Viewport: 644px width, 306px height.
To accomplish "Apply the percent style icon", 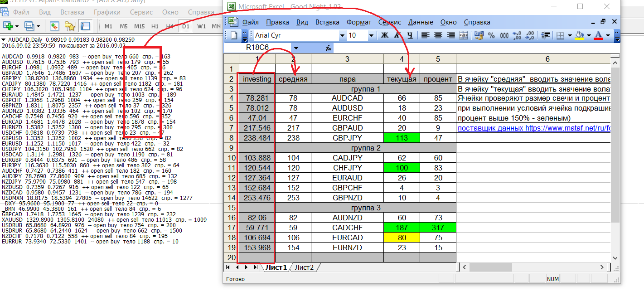I will click(x=491, y=35).
